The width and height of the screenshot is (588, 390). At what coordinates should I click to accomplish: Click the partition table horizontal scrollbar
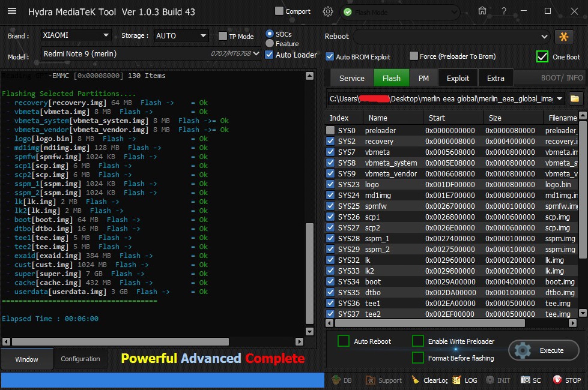tap(430, 323)
